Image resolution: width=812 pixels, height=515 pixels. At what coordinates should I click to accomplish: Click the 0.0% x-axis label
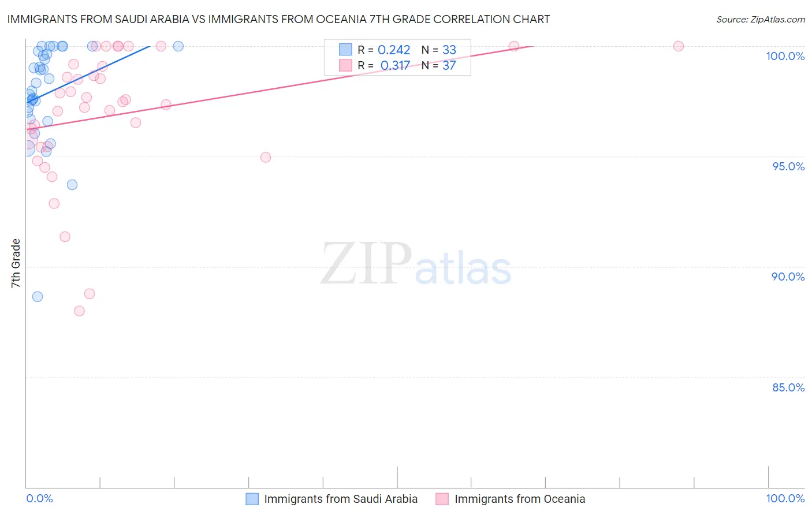40,498
